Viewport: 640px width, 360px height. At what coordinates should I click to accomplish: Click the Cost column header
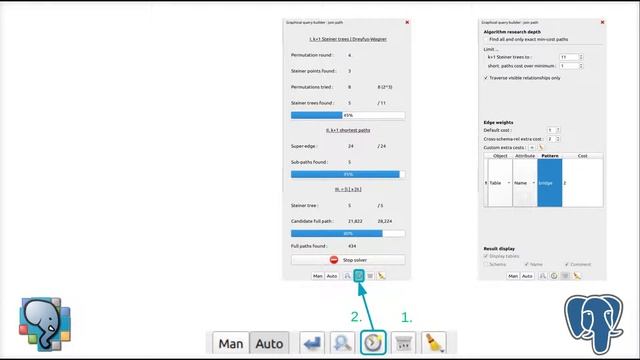point(582,156)
